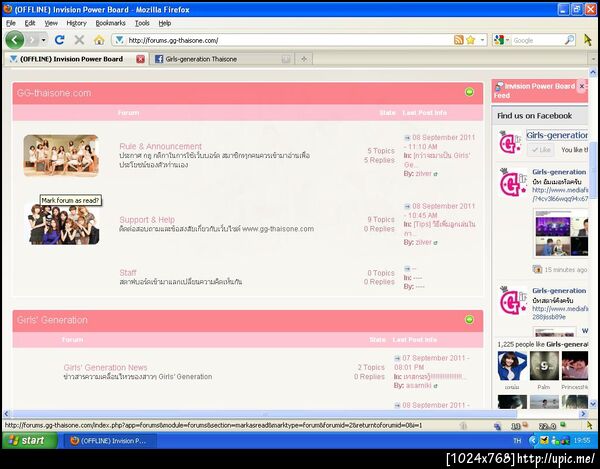Open the Bookmarks menu
Viewport: 600px width, 469px height.
click(111, 23)
